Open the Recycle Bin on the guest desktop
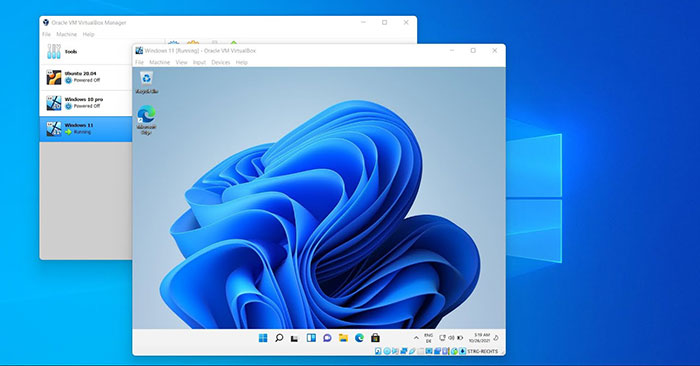This screenshot has height=366, width=700. (146, 82)
